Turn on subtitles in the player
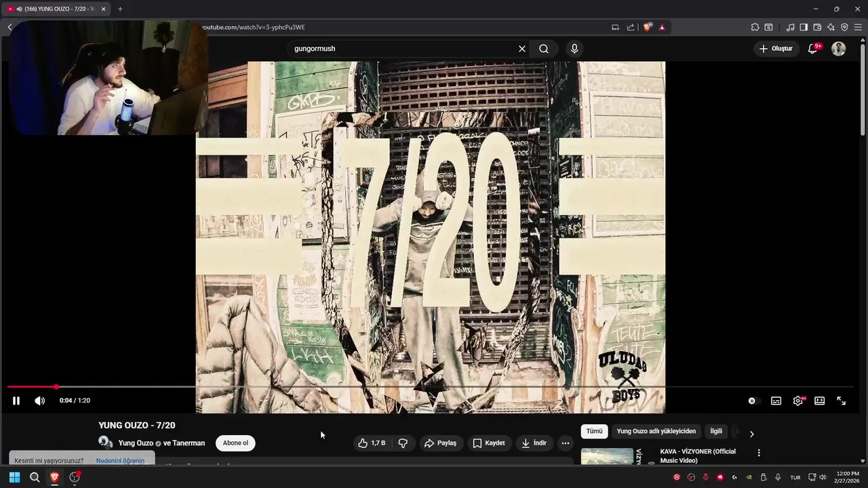The width and height of the screenshot is (868, 488). pos(776,401)
